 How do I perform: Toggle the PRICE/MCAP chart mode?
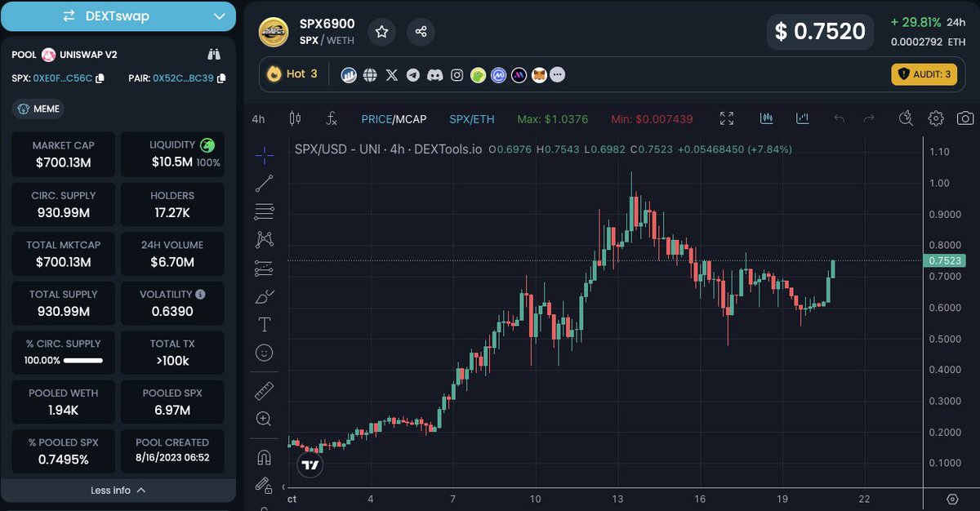point(394,119)
